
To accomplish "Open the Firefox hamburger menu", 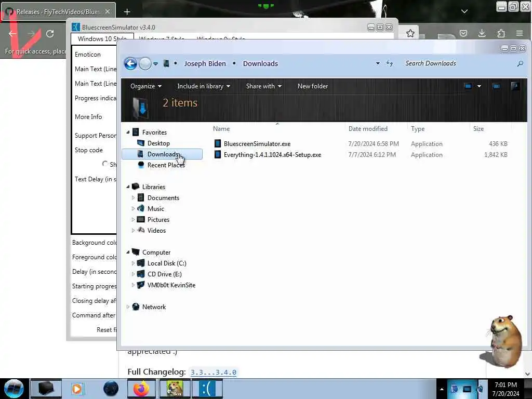I will point(520,33).
